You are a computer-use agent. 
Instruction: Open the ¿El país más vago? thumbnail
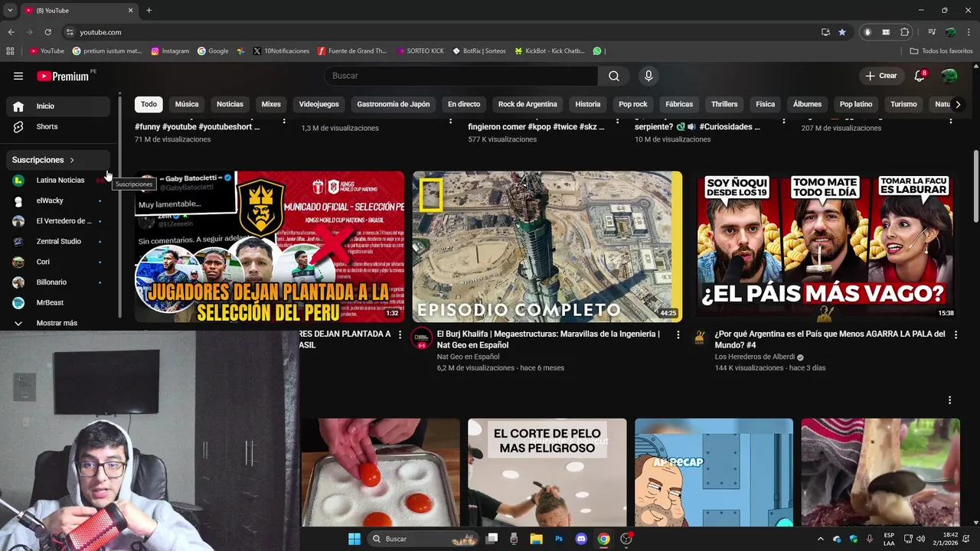tap(825, 246)
